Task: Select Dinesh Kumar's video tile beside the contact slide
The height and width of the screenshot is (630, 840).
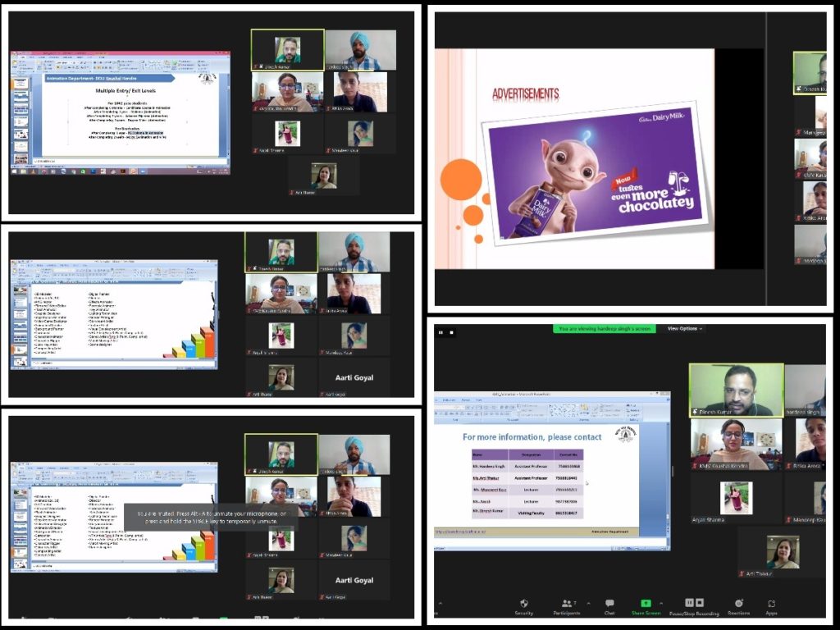Action: 737,390
